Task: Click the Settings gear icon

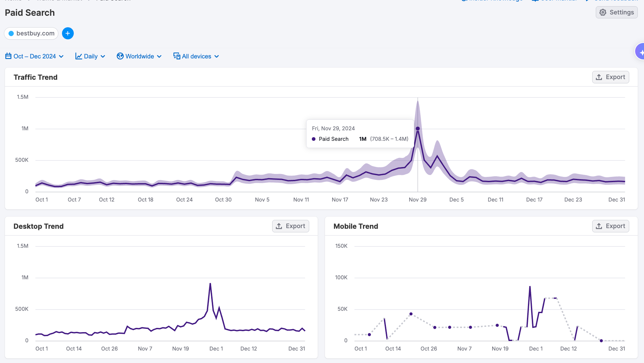Action: [x=603, y=12]
